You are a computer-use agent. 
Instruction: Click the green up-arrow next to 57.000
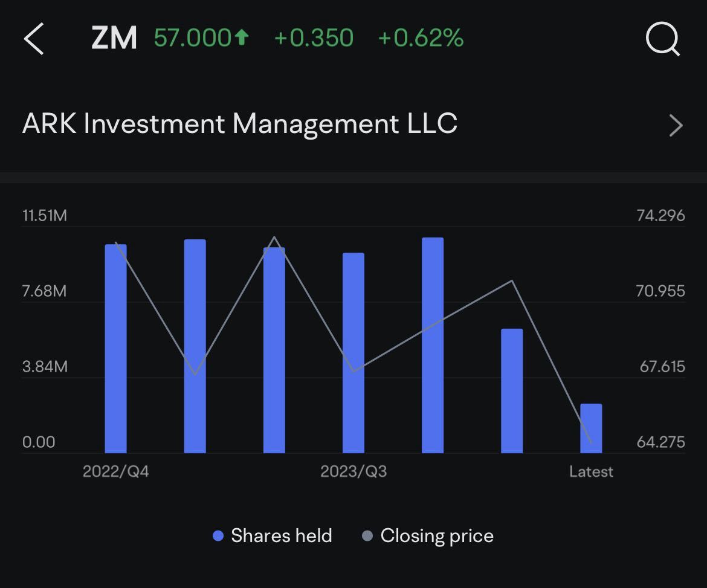click(x=242, y=37)
